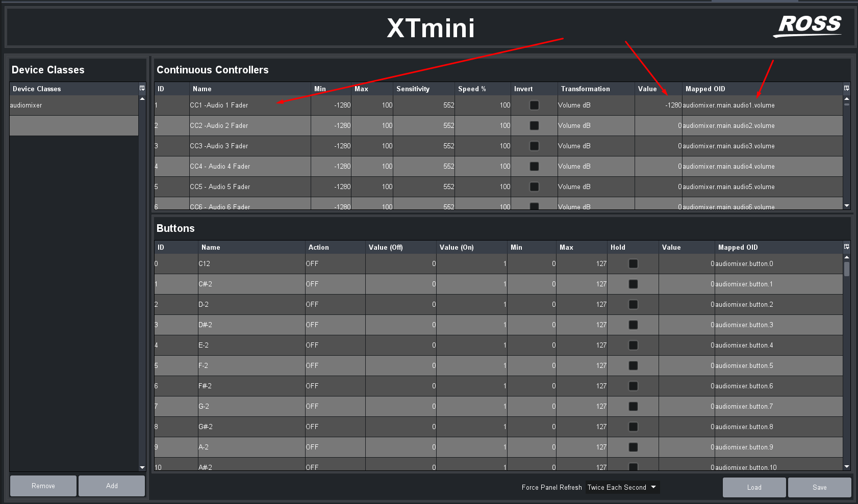Click the Buttons table scrollbar up arrow
This screenshot has width=858, height=504.
(847, 257)
